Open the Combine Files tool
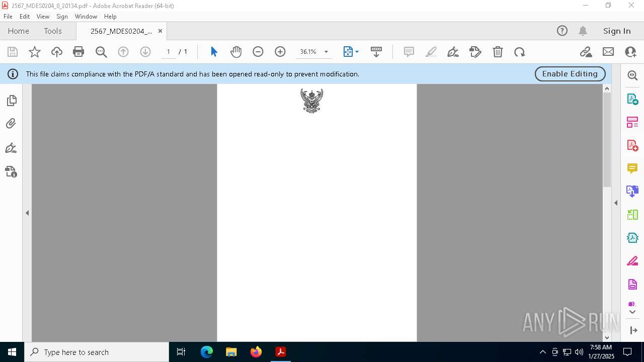The width and height of the screenshot is (644, 362). pyautogui.click(x=632, y=192)
